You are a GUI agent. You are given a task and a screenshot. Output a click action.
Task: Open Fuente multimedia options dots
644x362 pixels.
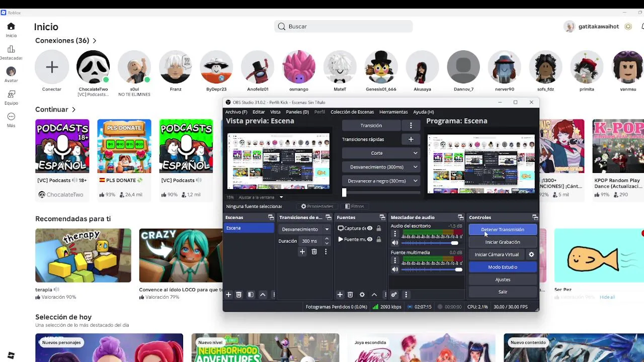[x=395, y=260]
